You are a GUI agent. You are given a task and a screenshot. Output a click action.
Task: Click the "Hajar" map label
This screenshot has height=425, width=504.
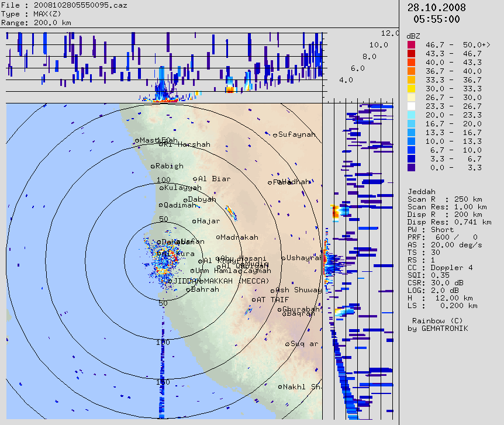coord(208,221)
